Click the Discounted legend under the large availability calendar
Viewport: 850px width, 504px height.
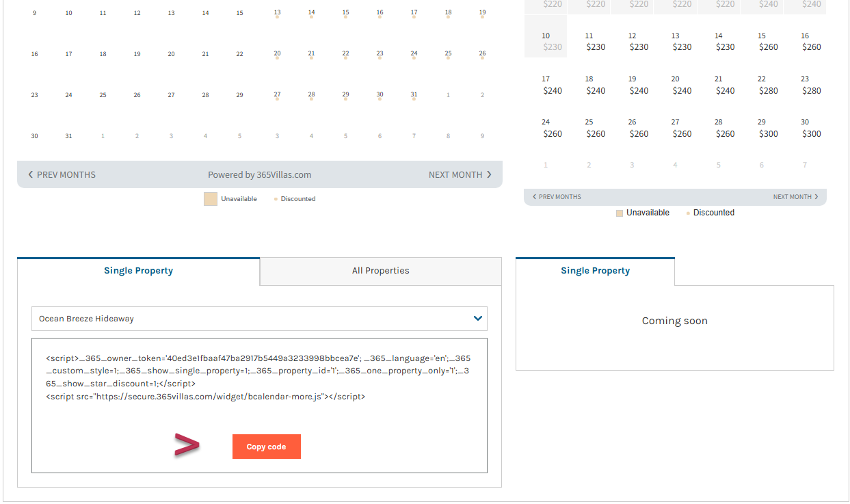click(x=295, y=199)
